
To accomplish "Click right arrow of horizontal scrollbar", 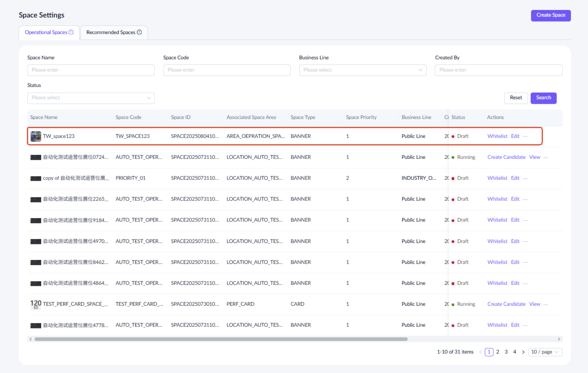I will [x=559, y=339].
